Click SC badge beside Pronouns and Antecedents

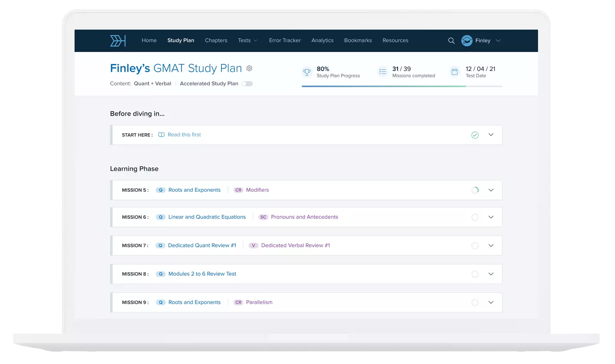[x=263, y=217]
